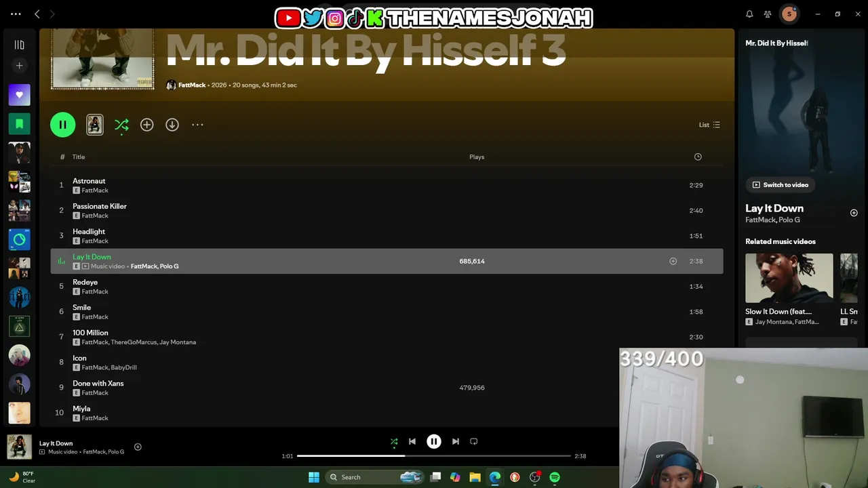
Task: Open Task View on the taskbar
Action: pyautogui.click(x=436, y=477)
